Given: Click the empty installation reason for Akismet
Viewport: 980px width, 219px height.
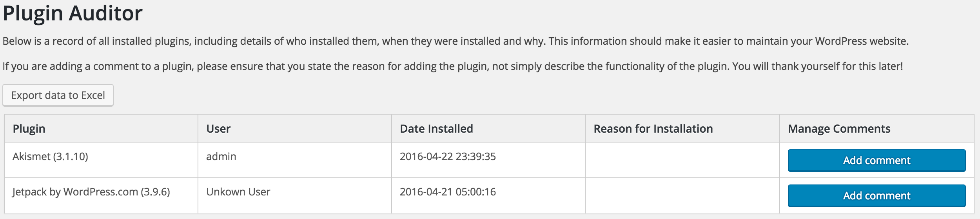Looking at the screenshot, I should point(682,160).
